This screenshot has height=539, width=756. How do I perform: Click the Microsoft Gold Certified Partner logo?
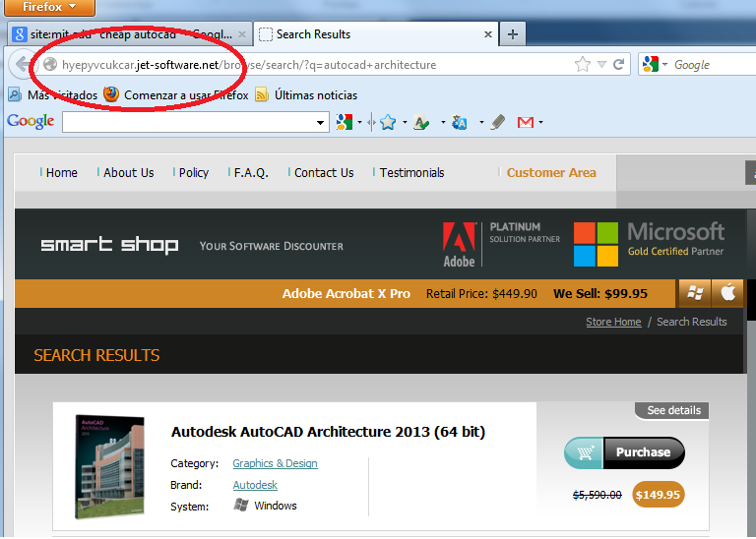point(649,244)
